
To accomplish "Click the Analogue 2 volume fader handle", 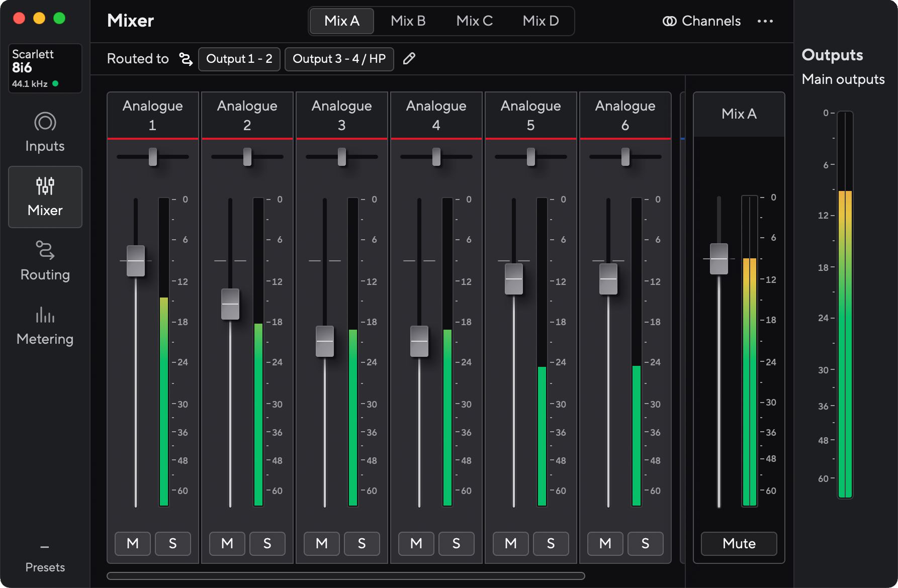I will (x=230, y=304).
